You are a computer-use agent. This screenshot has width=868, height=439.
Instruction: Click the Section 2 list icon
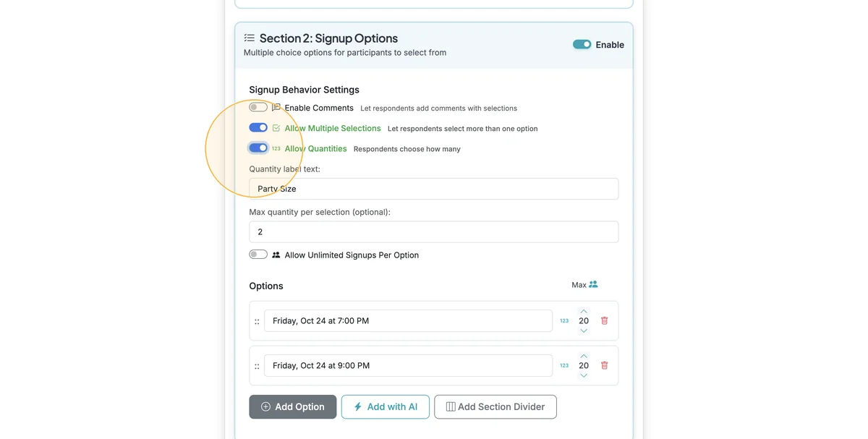[249, 38]
